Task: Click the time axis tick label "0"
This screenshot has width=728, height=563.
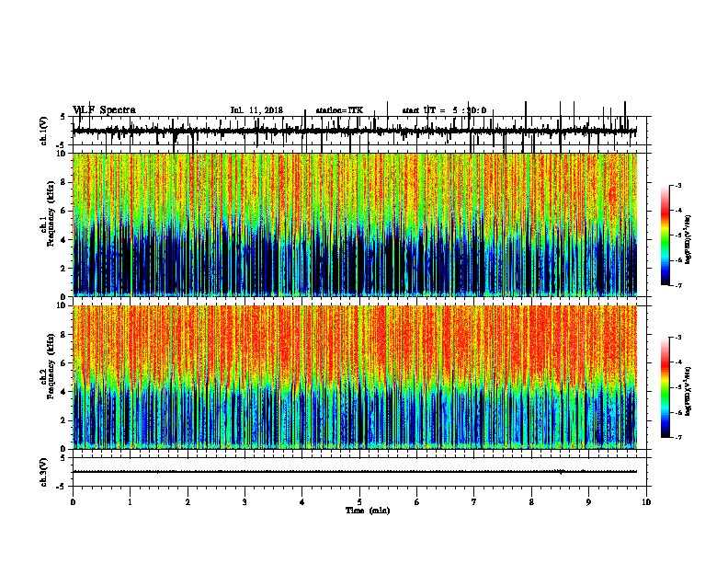Action: click(73, 502)
